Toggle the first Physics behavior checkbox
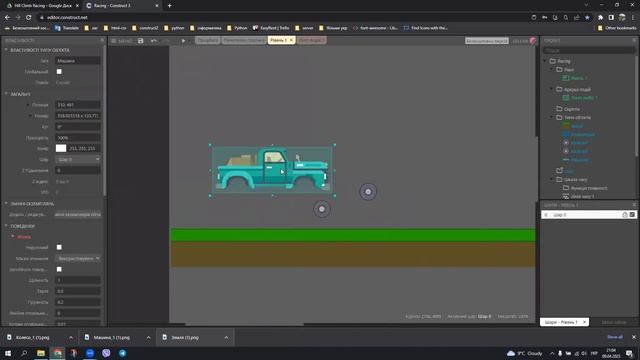640x360 pixels. [59, 247]
